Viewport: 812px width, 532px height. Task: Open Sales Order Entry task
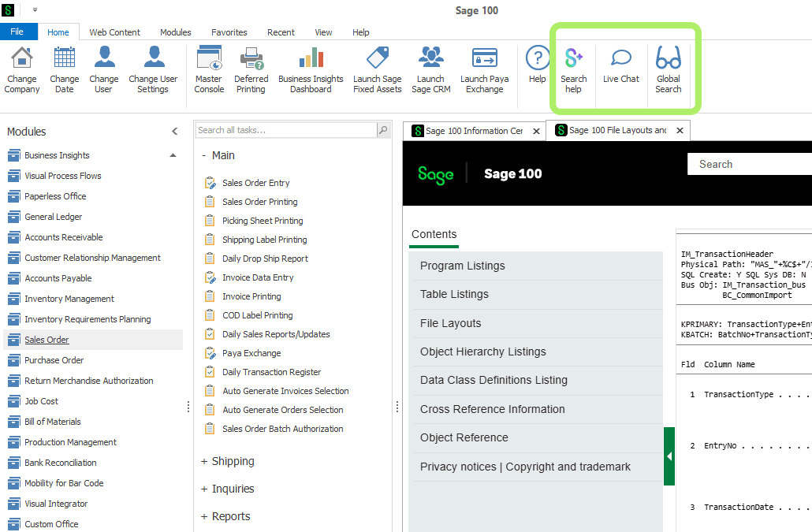click(x=256, y=183)
